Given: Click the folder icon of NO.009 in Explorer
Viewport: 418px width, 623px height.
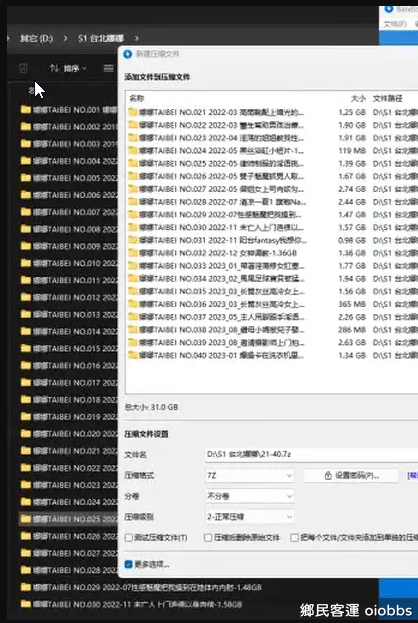Looking at the screenshot, I should tap(26, 246).
